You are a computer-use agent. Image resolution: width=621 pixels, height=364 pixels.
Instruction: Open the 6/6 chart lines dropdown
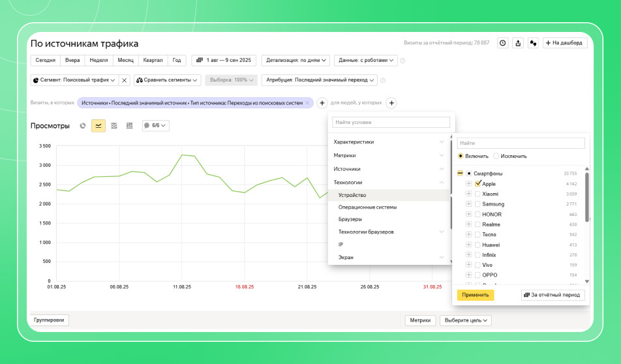pos(156,125)
